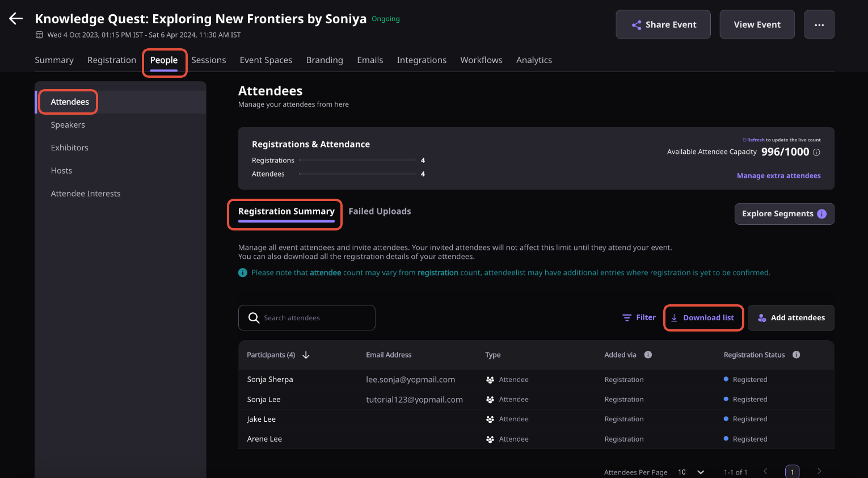Screen dimensions: 868x478
Task: Sort participants using the down arrow
Action: [306, 355]
